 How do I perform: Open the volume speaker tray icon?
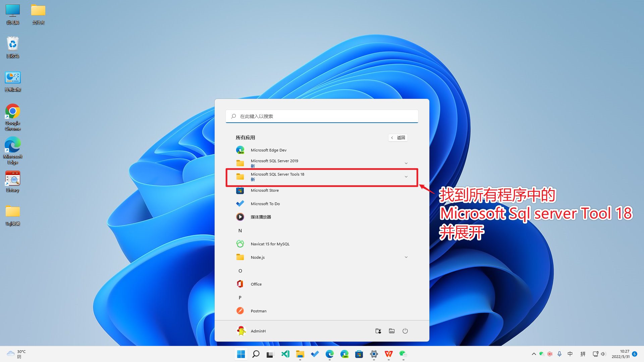tap(603, 354)
